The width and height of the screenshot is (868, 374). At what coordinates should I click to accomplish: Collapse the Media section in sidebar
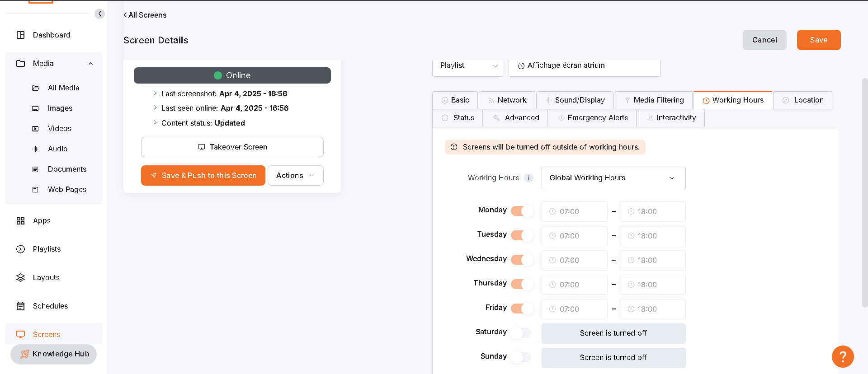point(90,64)
